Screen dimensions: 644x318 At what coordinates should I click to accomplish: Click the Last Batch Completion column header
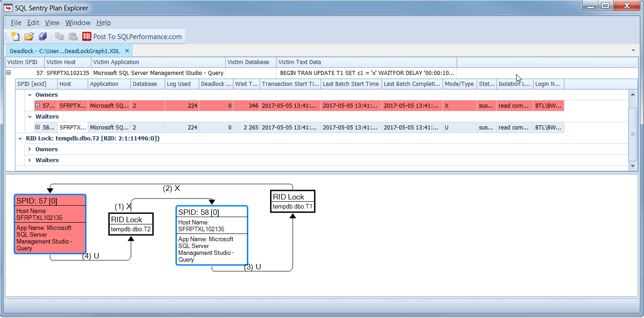(413, 84)
